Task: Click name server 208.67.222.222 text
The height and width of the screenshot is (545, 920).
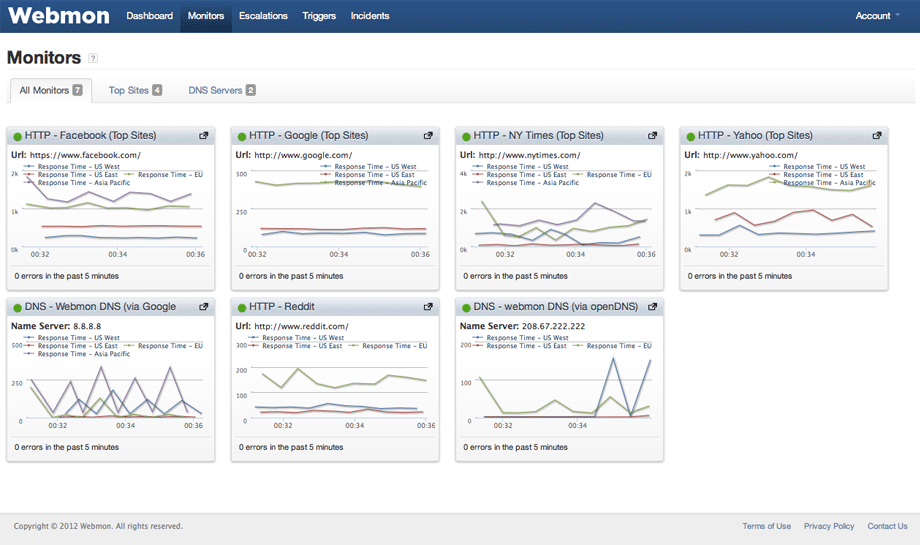Action: [553, 327]
